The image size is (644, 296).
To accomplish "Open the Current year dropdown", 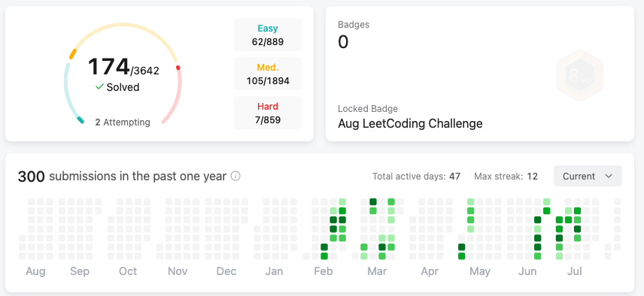I will click(588, 177).
